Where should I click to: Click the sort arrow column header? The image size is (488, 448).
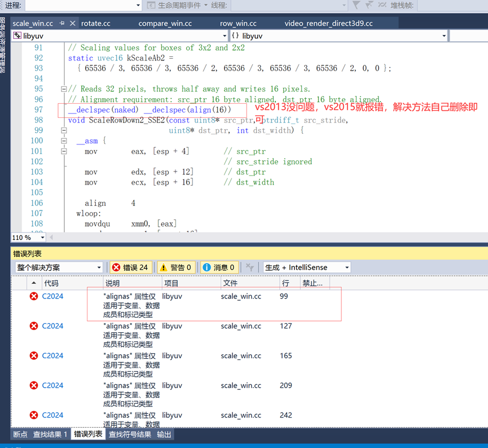tap(34, 283)
